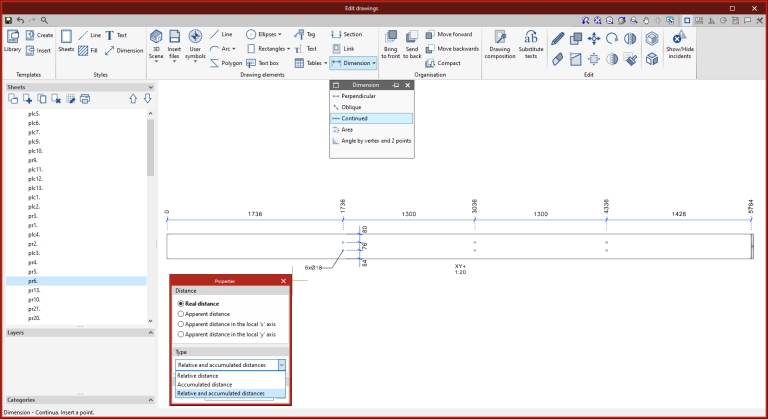Open User symbols tool
Viewport: 768px width, 419px height.
click(x=195, y=45)
